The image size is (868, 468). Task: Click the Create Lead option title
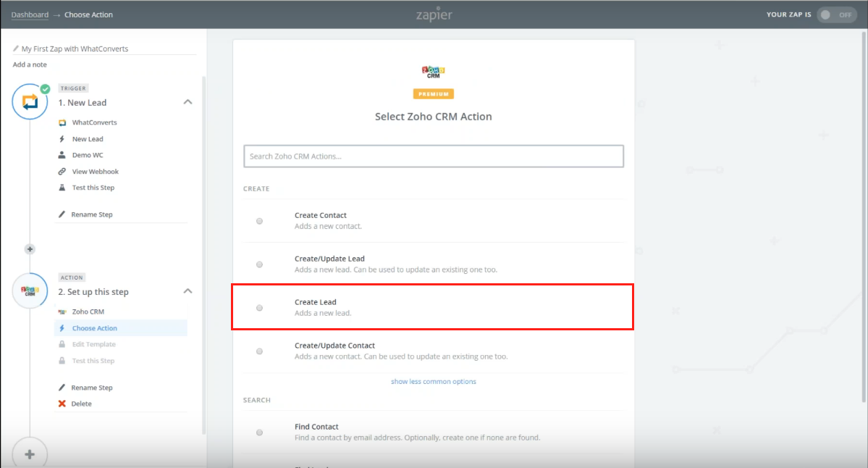(316, 302)
